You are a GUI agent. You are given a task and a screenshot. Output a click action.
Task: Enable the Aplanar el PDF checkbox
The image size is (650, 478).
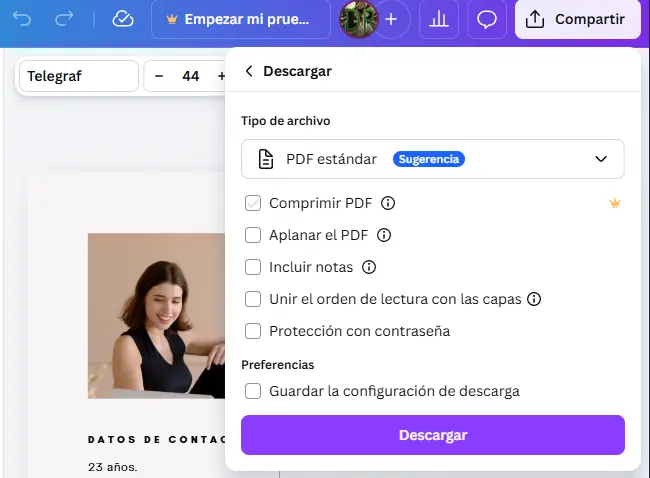pos(254,235)
